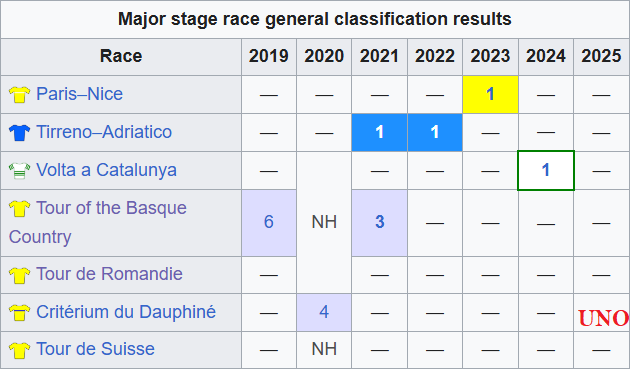Open the Tour of the Basque Country link
Image resolution: width=634 pixels, height=374 pixels.
pyautogui.click(x=98, y=222)
